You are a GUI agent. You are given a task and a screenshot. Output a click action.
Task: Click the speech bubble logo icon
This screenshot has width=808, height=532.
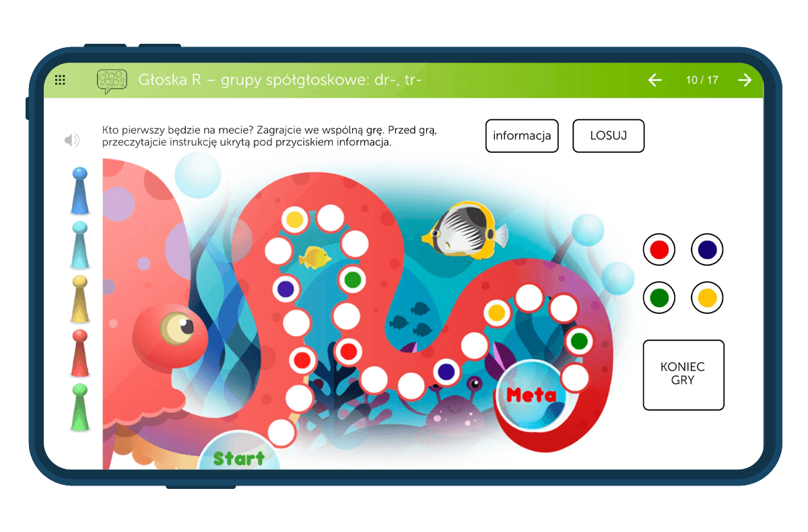(112, 81)
